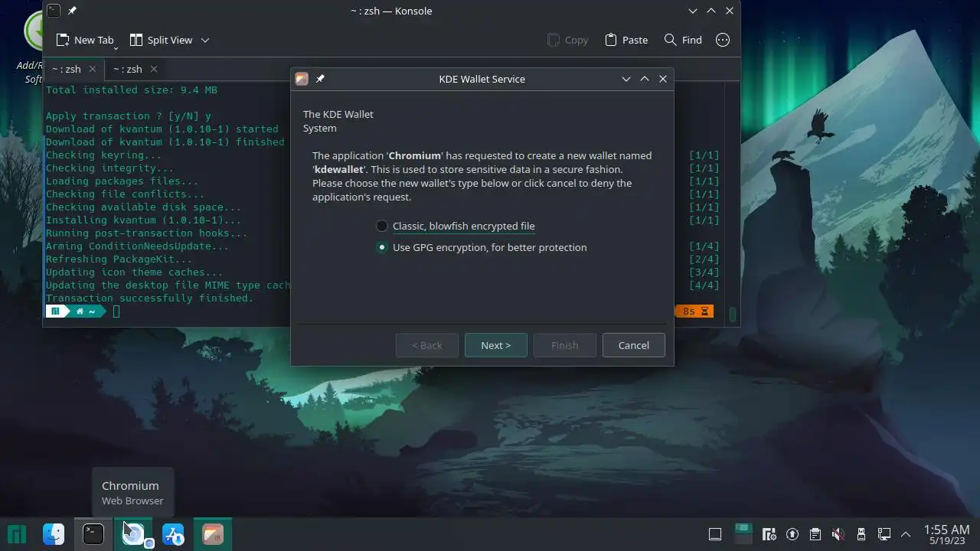Click Chromium icon in taskbar
Viewport: 980px width, 551px height.
[x=133, y=533]
